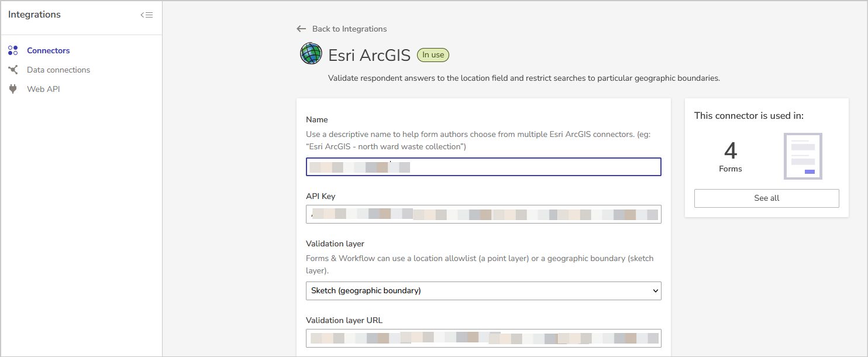Click inside the Name input field
868x357 pixels.
coord(483,167)
